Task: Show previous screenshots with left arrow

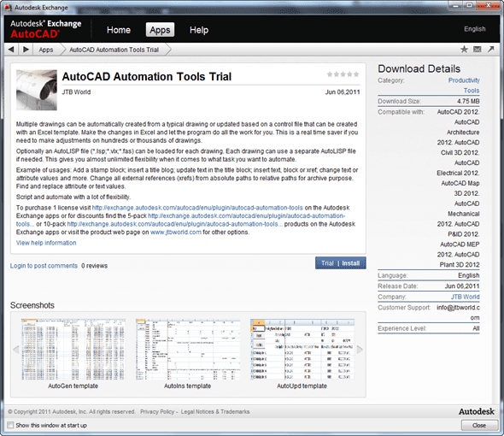Action: coord(15,349)
